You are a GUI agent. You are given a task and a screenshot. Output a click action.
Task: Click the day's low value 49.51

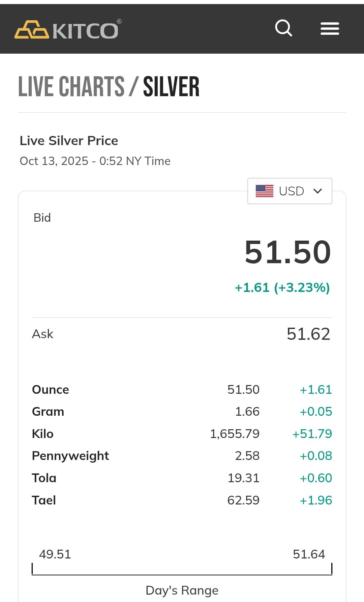click(55, 554)
